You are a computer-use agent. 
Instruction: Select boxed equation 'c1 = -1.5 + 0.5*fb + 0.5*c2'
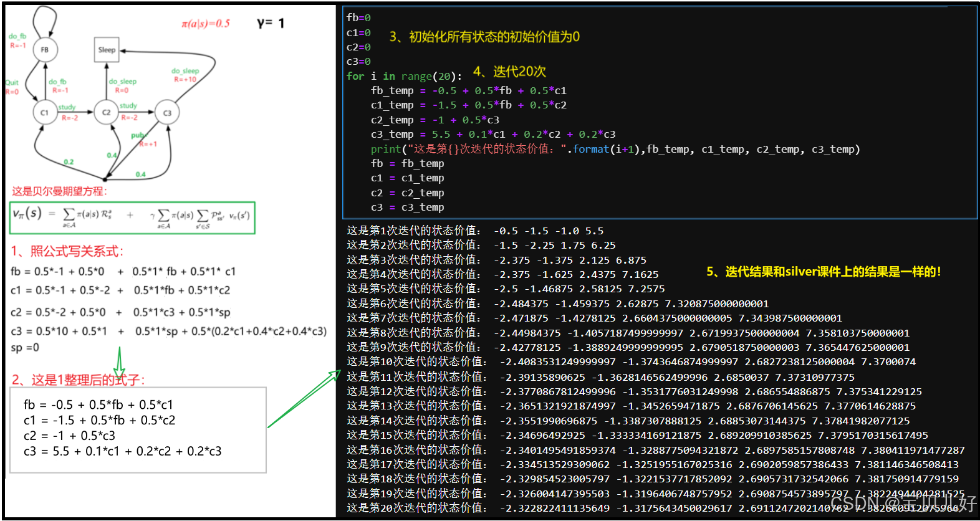pos(100,420)
